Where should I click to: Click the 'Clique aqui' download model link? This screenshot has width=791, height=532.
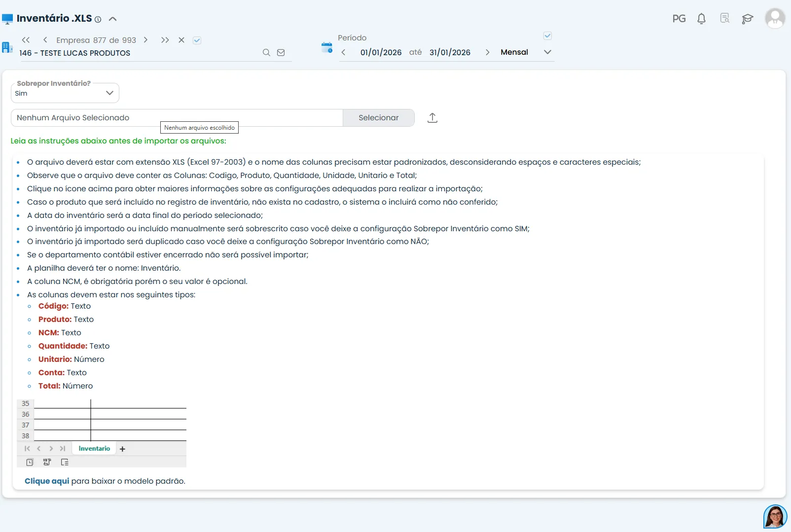pos(47,481)
